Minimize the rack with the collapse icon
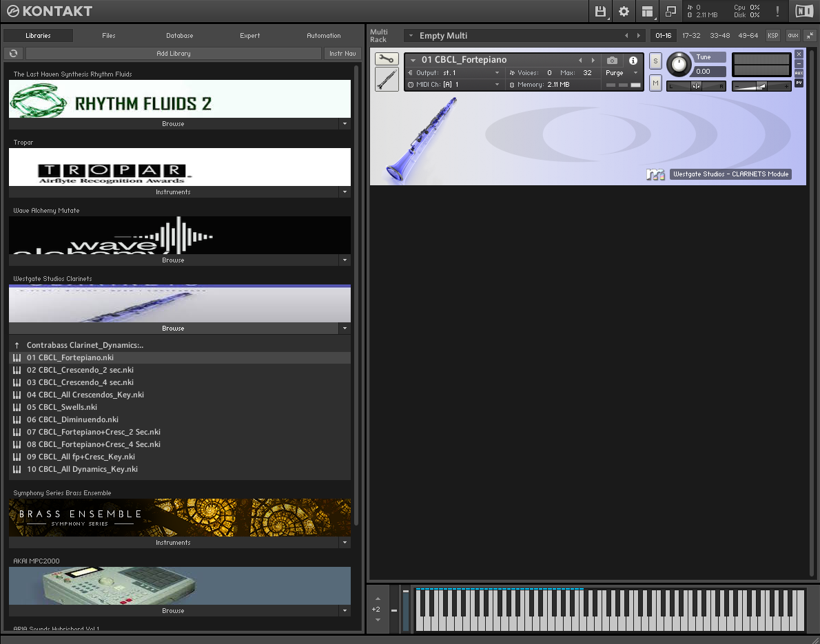Image resolution: width=820 pixels, height=644 pixels. click(x=810, y=36)
